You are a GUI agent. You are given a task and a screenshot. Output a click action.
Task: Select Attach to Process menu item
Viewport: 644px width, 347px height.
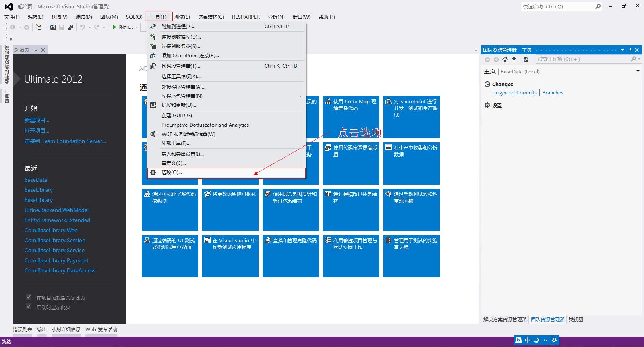(226, 27)
